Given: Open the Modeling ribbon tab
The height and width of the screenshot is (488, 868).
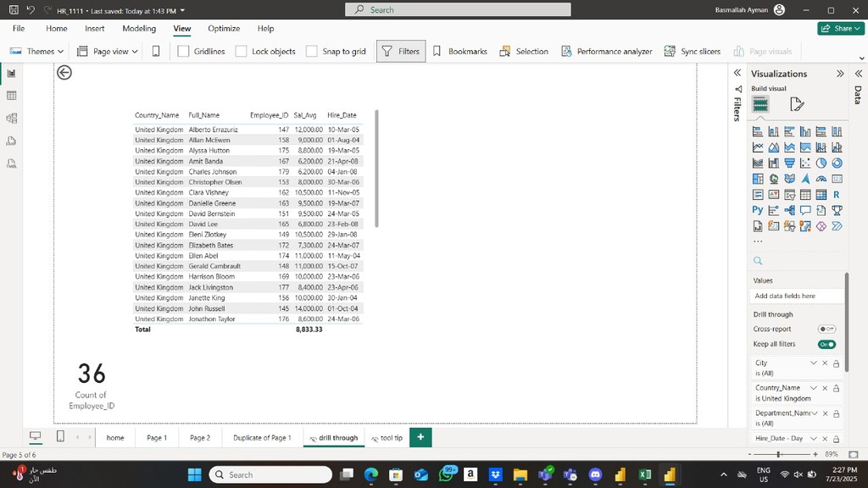Looking at the screenshot, I should point(139,28).
